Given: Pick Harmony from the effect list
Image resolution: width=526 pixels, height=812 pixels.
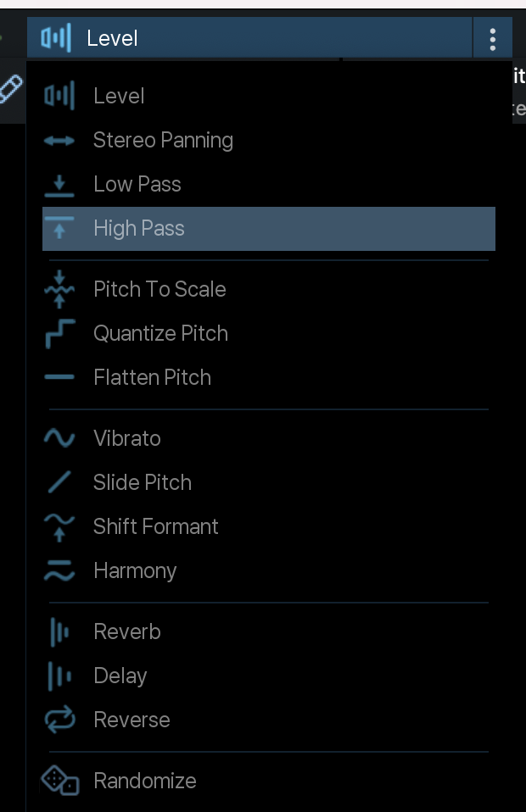Looking at the screenshot, I should point(135,570).
